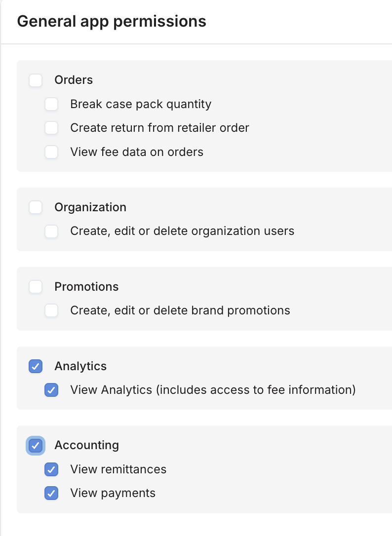Screen dimensions: 392x536
Task: Uncheck the View payments checkbox
Action: pos(51,493)
